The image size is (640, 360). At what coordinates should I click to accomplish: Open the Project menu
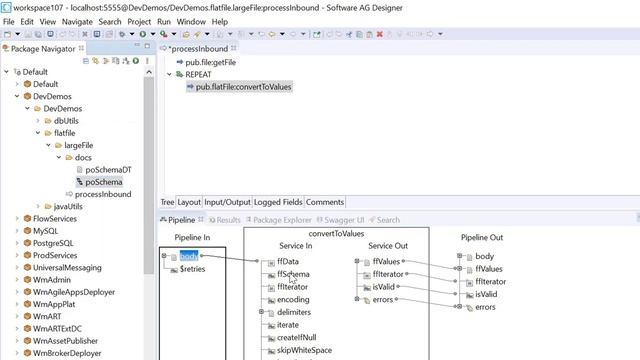click(x=139, y=22)
